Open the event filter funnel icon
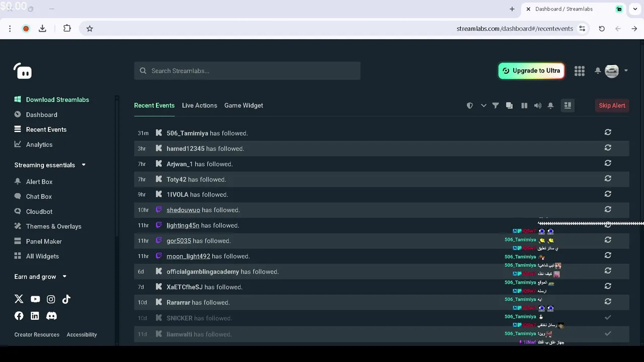Image resolution: width=644 pixels, height=362 pixels. tap(496, 106)
